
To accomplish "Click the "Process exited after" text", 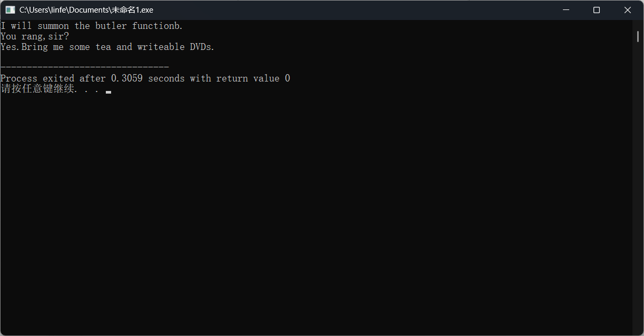I will (54, 78).
